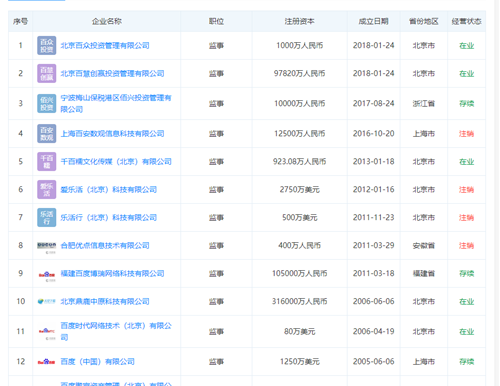Click the 百度（中国）有限公司 Baidu logo

coord(46,362)
